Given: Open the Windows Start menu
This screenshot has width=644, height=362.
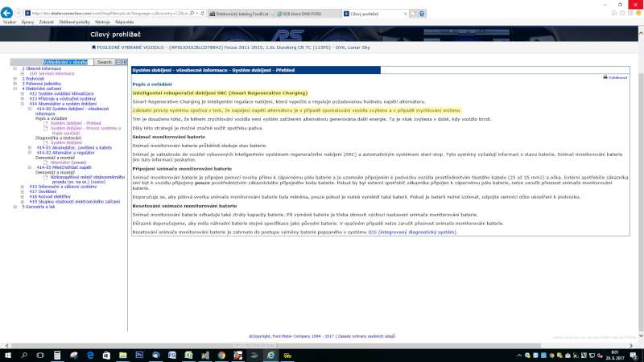Looking at the screenshot, I should point(6,354).
